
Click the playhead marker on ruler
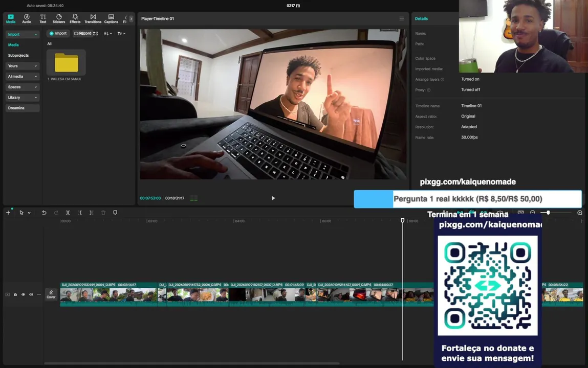coord(402,220)
